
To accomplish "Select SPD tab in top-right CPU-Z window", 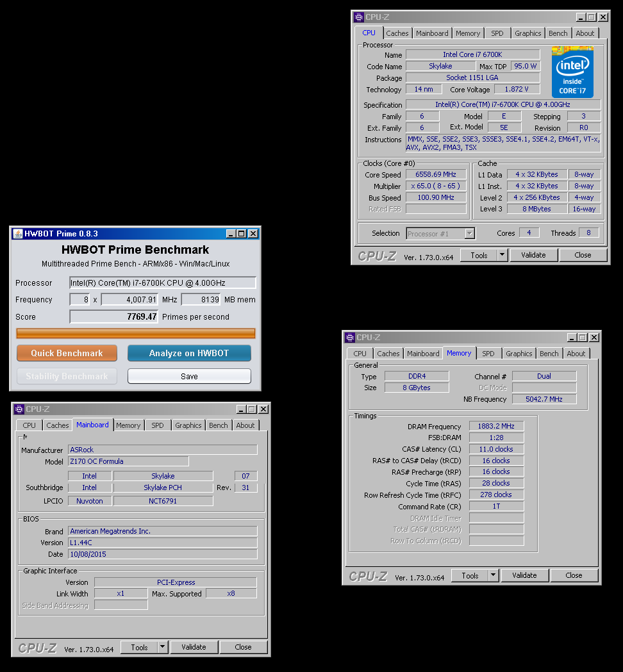I will click(497, 33).
